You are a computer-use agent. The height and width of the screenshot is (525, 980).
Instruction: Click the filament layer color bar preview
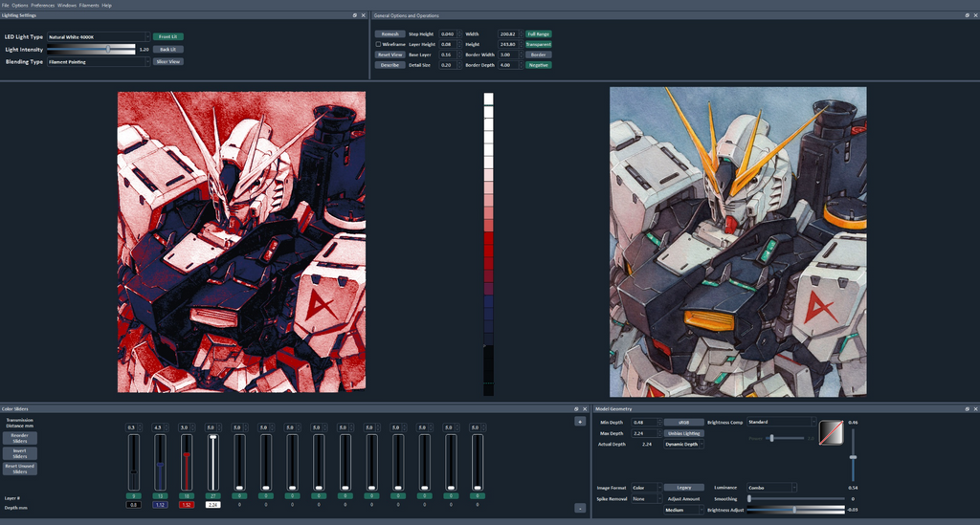tap(488, 244)
